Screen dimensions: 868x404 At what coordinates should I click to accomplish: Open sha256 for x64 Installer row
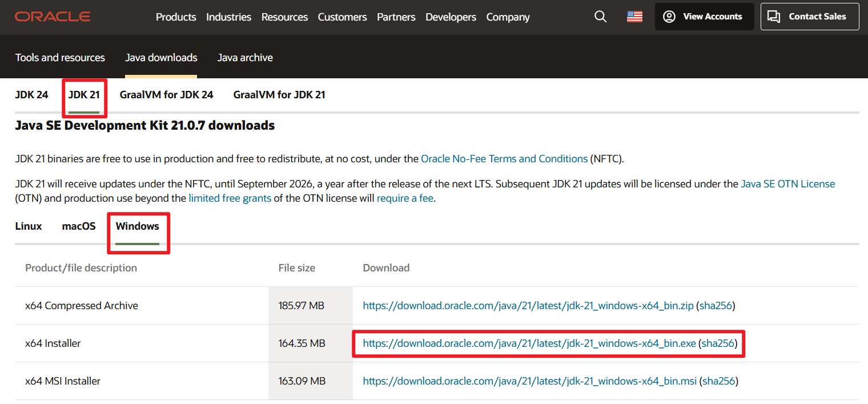718,343
